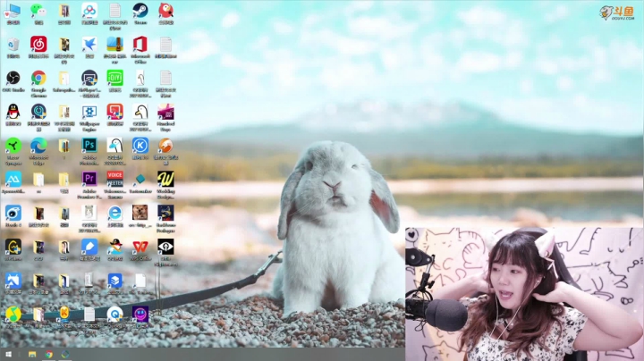644x361 pixels.
Task: Launch the iTools 4 shortcut
Action: pyautogui.click(x=13, y=214)
